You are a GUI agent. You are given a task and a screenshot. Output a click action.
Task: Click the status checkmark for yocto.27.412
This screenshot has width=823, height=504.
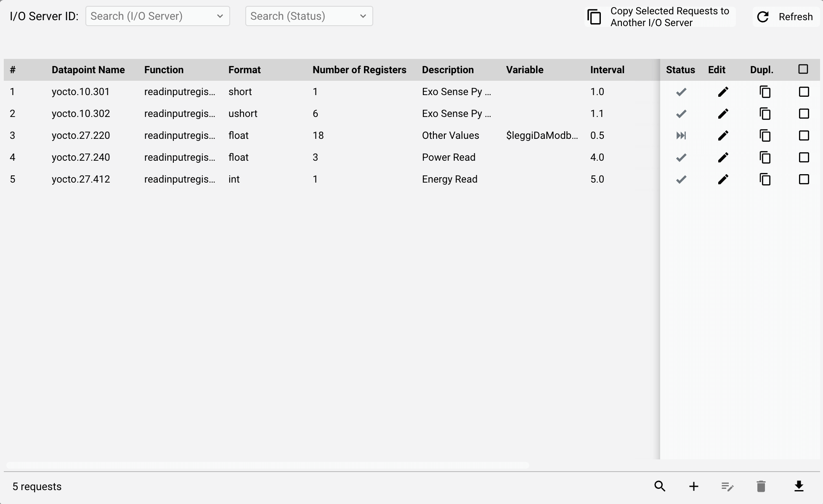(x=681, y=179)
